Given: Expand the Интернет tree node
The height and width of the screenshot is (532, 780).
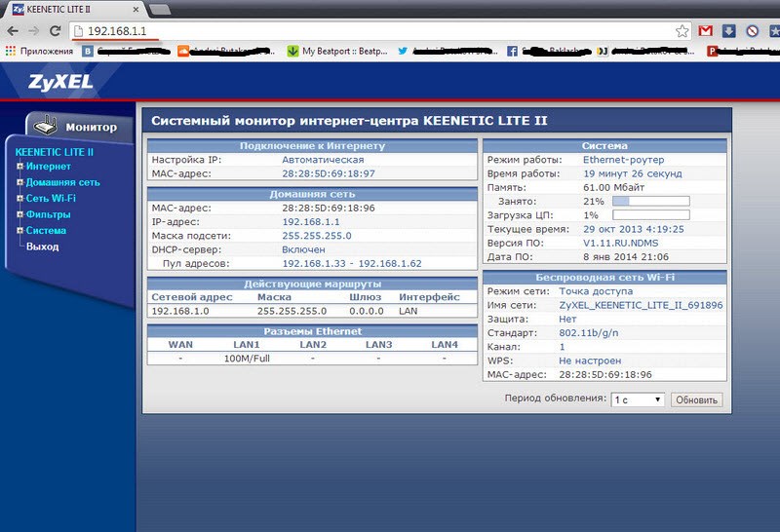Looking at the screenshot, I should pyautogui.click(x=19, y=166).
